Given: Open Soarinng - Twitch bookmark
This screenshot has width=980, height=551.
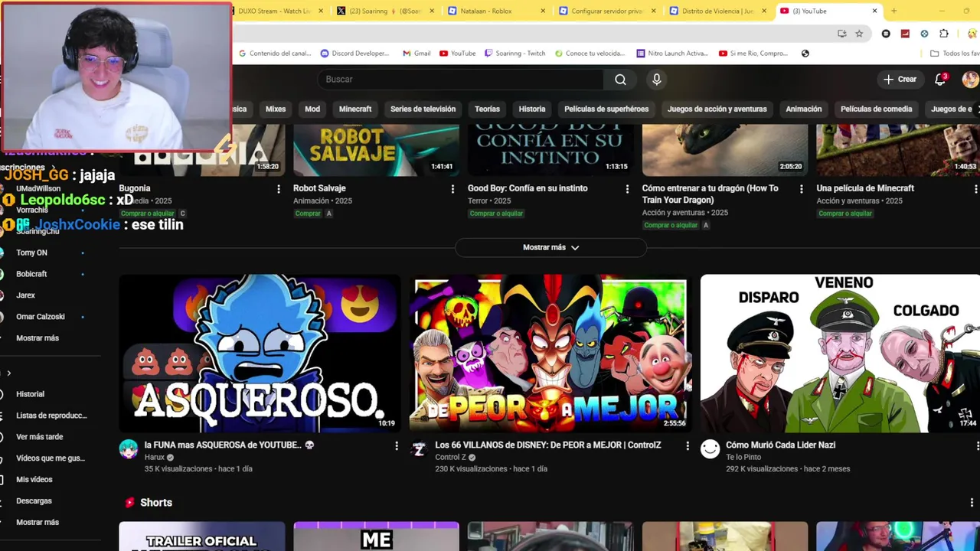Looking at the screenshot, I should click(x=515, y=54).
